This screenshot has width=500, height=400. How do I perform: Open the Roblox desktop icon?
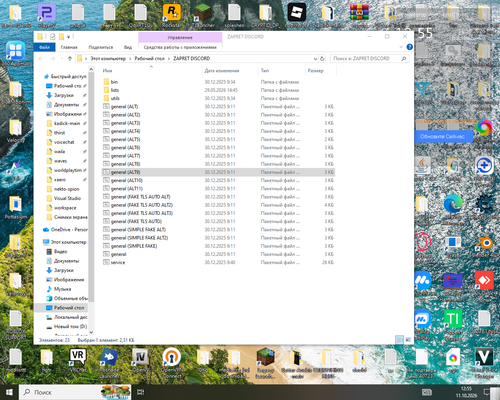click(x=297, y=12)
